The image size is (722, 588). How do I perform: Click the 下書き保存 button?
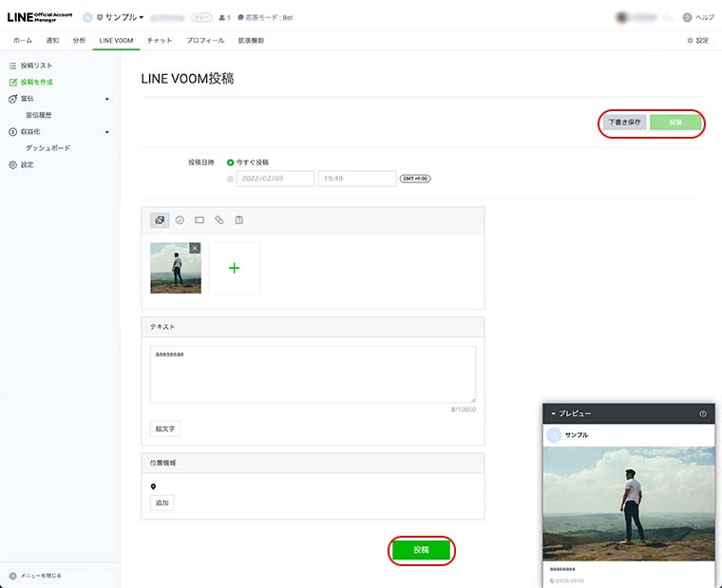coord(625,123)
